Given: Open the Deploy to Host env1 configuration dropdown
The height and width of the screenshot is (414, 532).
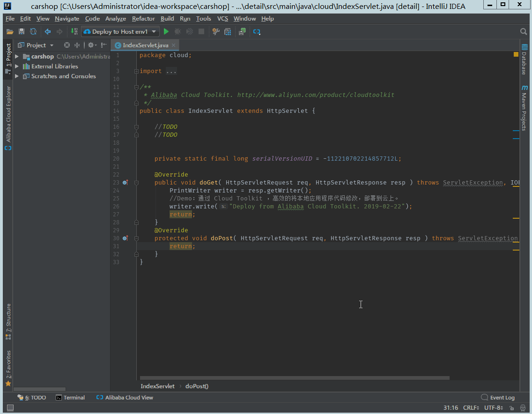Looking at the screenshot, I should pyautogui.click(x=120, y=31).
